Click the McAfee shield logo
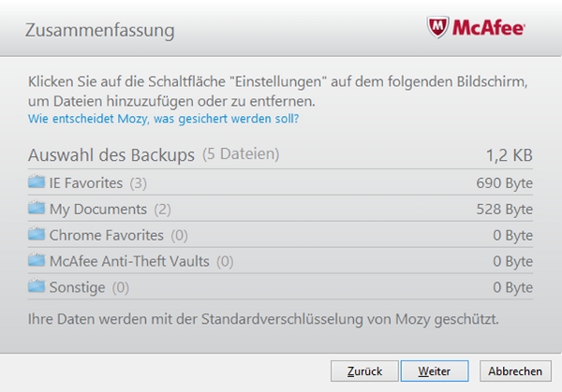This screenshot has height=392, width=562. [x=437, y=27]
